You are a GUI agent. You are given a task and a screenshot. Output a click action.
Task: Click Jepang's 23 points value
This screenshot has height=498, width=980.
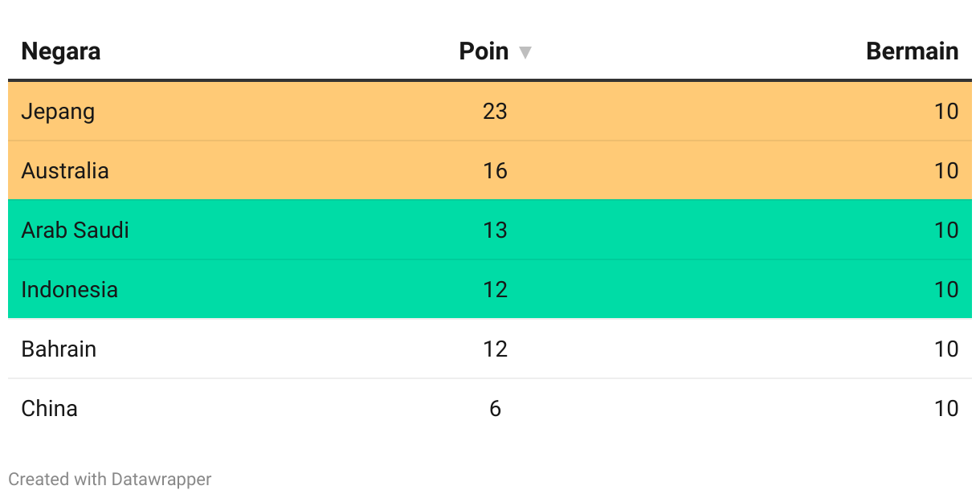496,111
